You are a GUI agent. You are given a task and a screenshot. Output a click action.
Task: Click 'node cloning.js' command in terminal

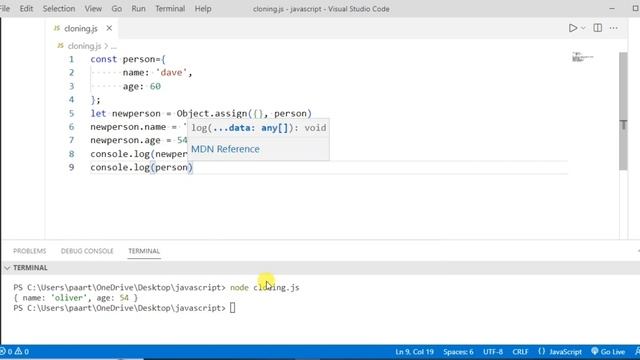pyautogui.click(x=264, y=287)
